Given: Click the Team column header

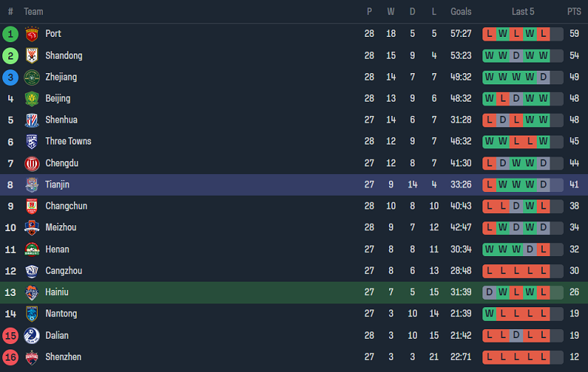Looking at the screenshot, I should click(x=33, y=11).
